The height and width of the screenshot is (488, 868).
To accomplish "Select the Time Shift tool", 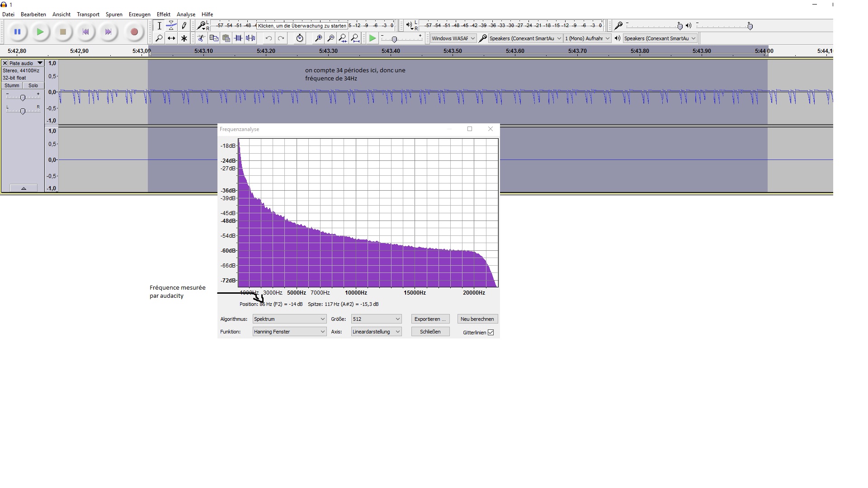I will [x=171, y=38].
